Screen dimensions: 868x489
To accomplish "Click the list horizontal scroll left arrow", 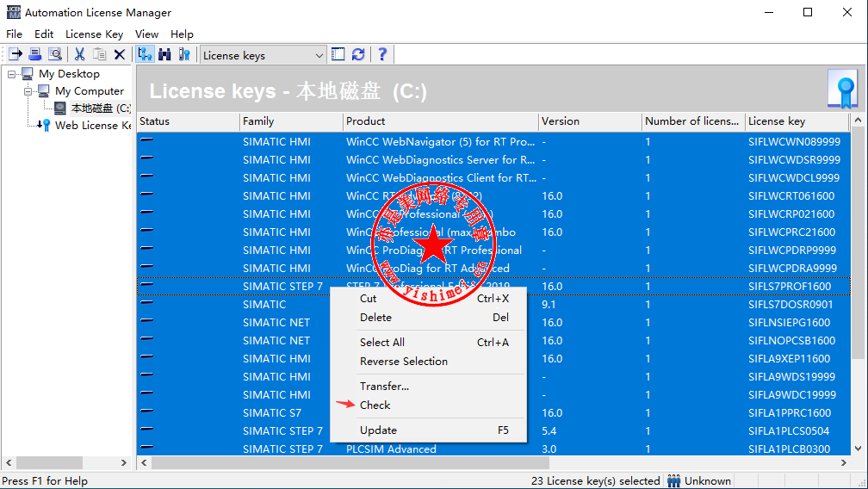I will [145, 462].
